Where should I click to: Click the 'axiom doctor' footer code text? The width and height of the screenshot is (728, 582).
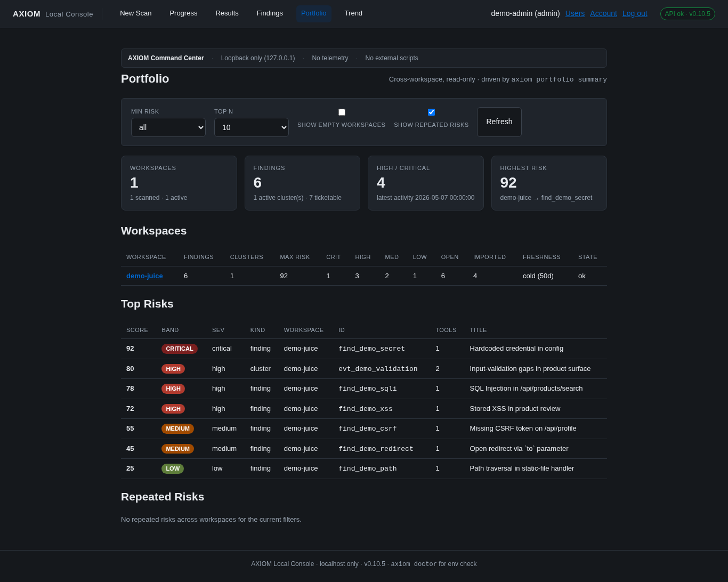(414, 564)
